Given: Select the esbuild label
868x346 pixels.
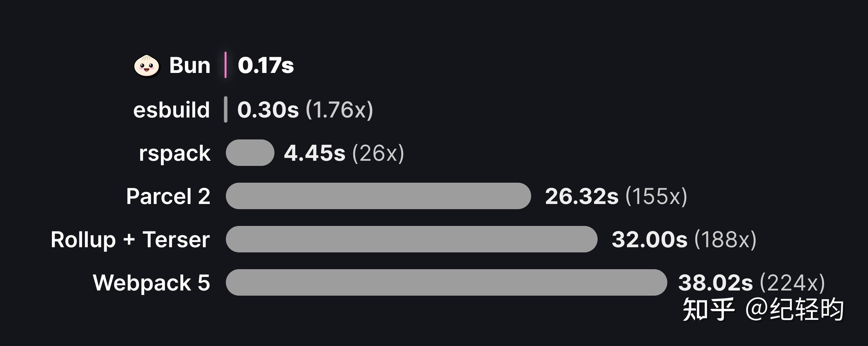Looking at the screenshot, I should click(x=172, y=110).
